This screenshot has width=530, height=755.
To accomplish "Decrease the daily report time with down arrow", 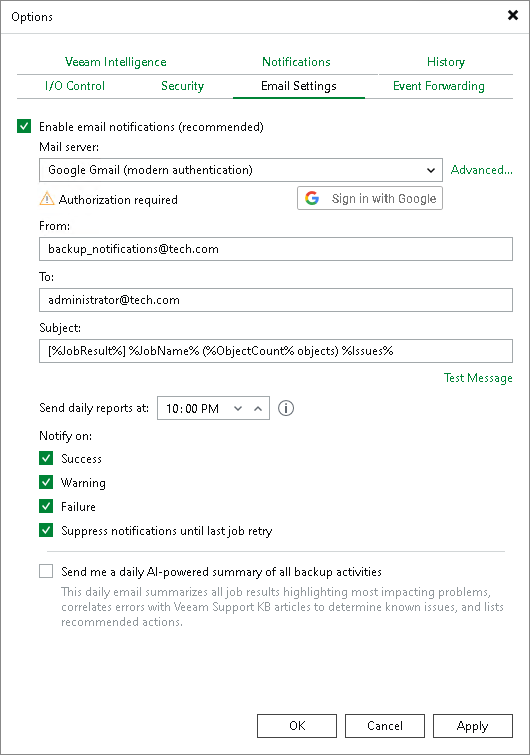I will (x=238, y=408).
